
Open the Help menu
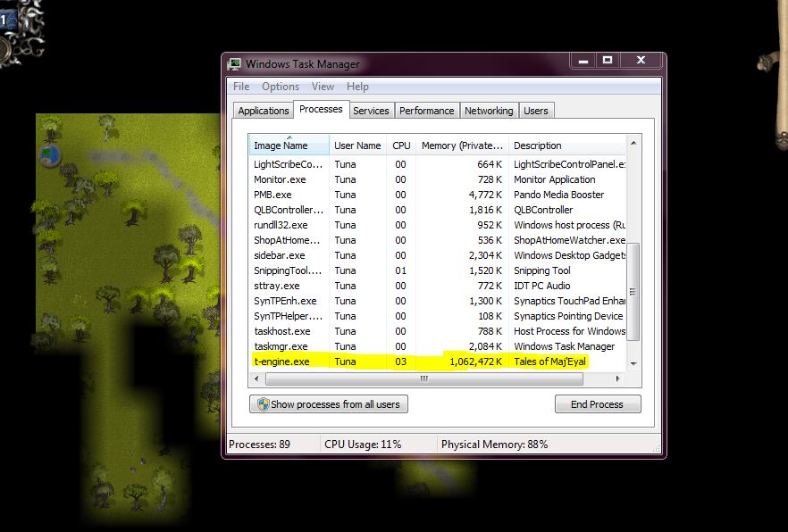click(357, 87)
